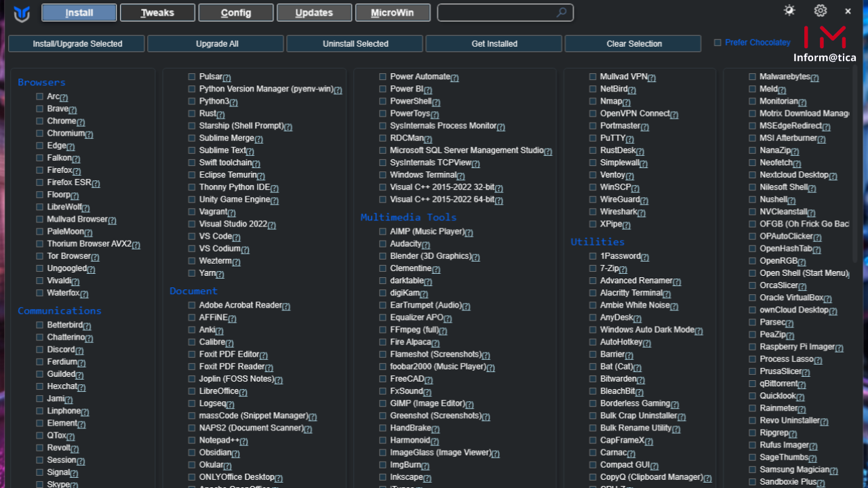Open the Tweaks tab
Image resolution: width=868 pixels, height=488 pixels.
pos(157,12)
